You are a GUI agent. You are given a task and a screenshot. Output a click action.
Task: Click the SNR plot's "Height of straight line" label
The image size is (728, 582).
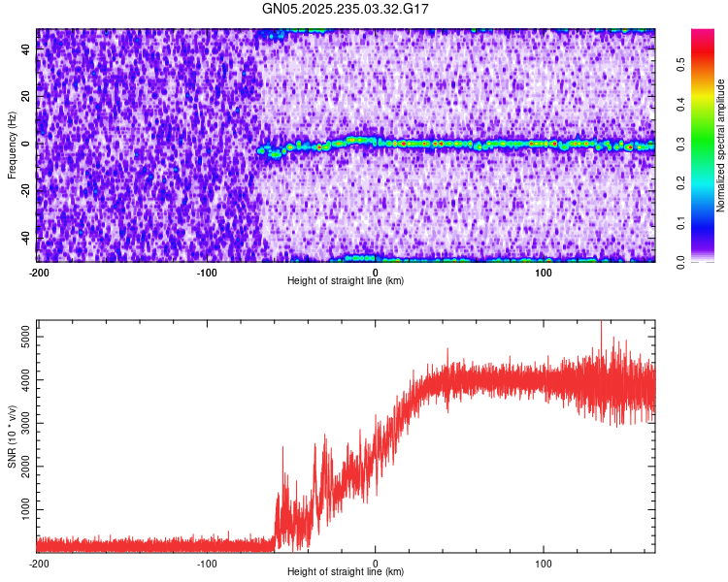pos(347,571)
